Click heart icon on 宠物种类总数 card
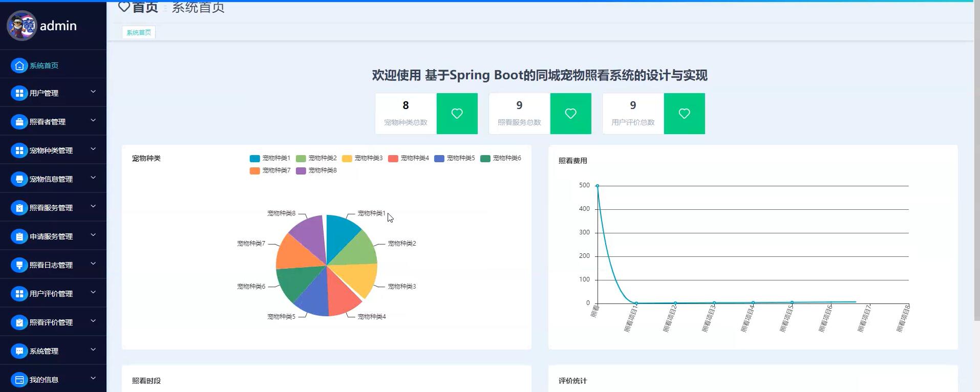This screenshot has height=392, width=980. tap(457, 114)
